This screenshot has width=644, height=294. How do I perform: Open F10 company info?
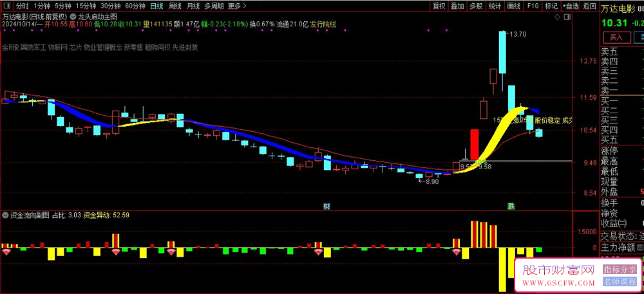pos(533,6)
